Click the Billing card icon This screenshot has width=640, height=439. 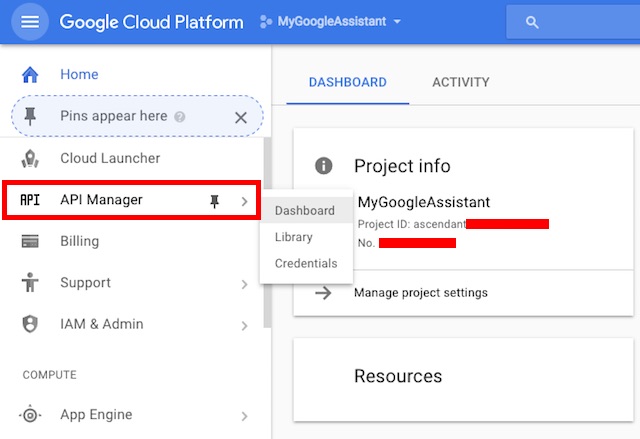point(30,241)
